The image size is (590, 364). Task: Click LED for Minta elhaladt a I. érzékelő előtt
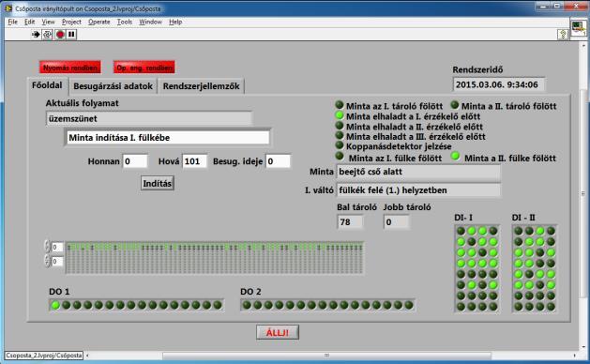(x=340, y=115)
